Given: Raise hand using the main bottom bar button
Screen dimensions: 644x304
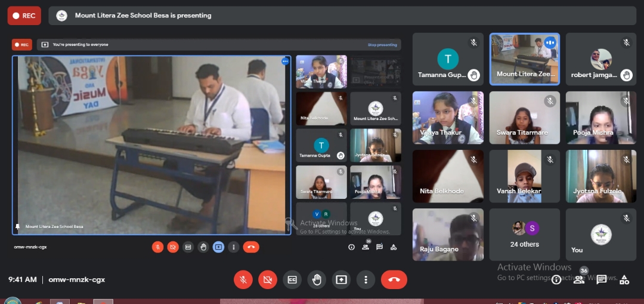Looking at the screenshot, I should coord(317,280).
